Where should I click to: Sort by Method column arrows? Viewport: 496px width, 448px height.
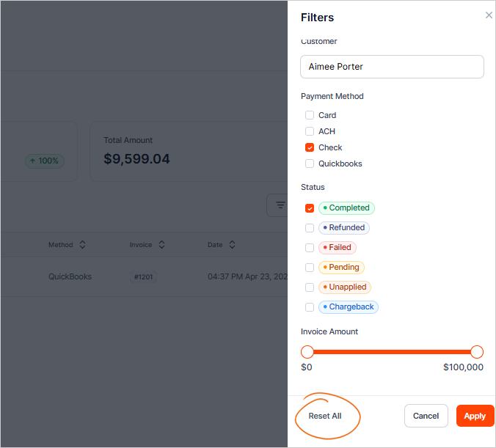pos(82,245)
